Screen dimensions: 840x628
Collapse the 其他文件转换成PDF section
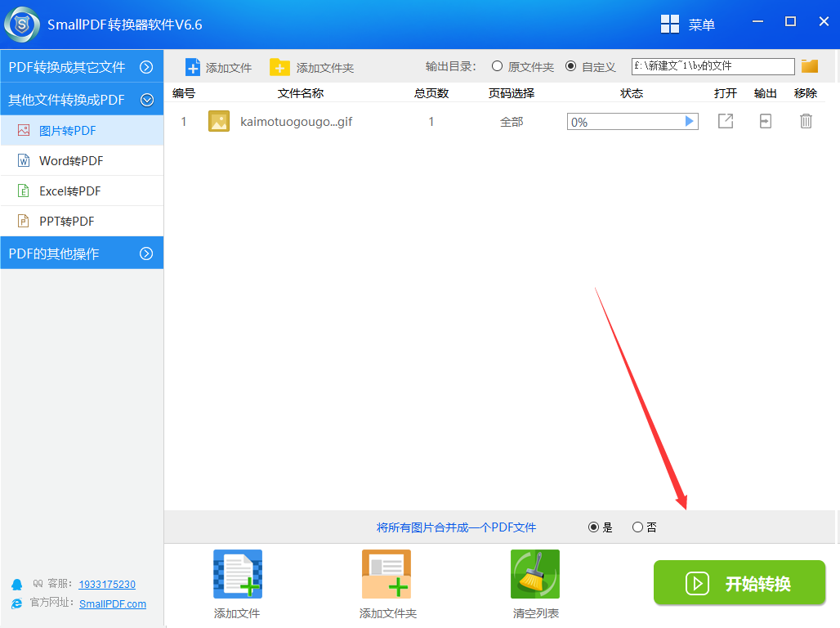pos(147,100)
